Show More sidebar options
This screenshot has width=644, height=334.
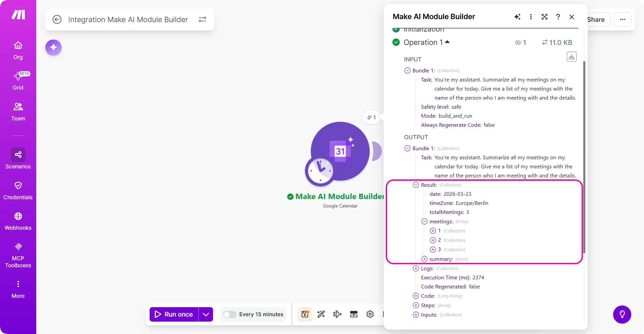tap(18, 290)
